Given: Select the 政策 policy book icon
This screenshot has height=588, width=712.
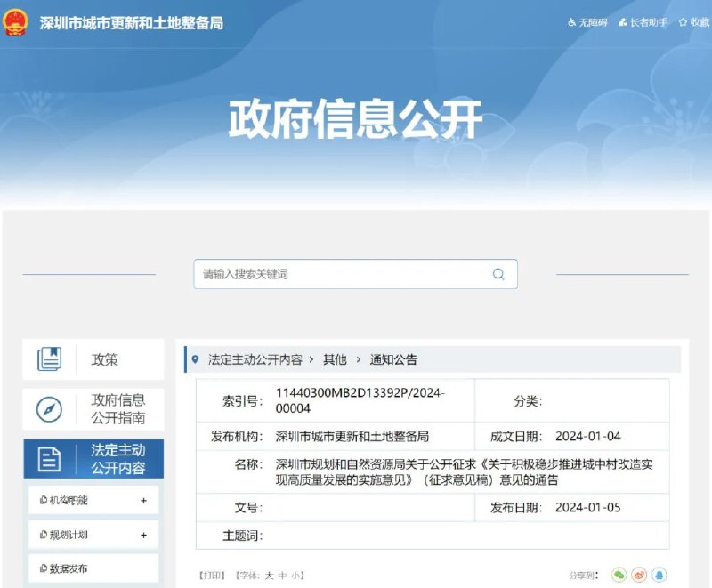Looking at the screenshot, I should (x=51, y=359).
